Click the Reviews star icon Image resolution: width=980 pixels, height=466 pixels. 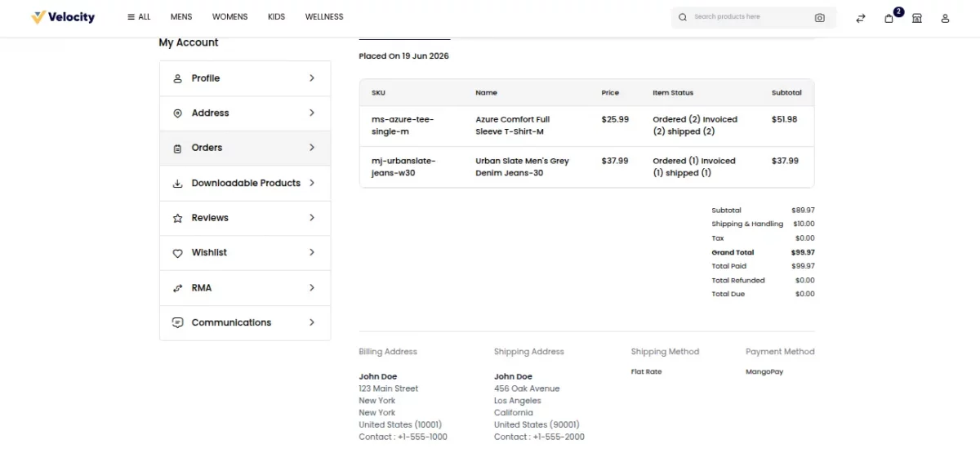[x=177, y=219]
